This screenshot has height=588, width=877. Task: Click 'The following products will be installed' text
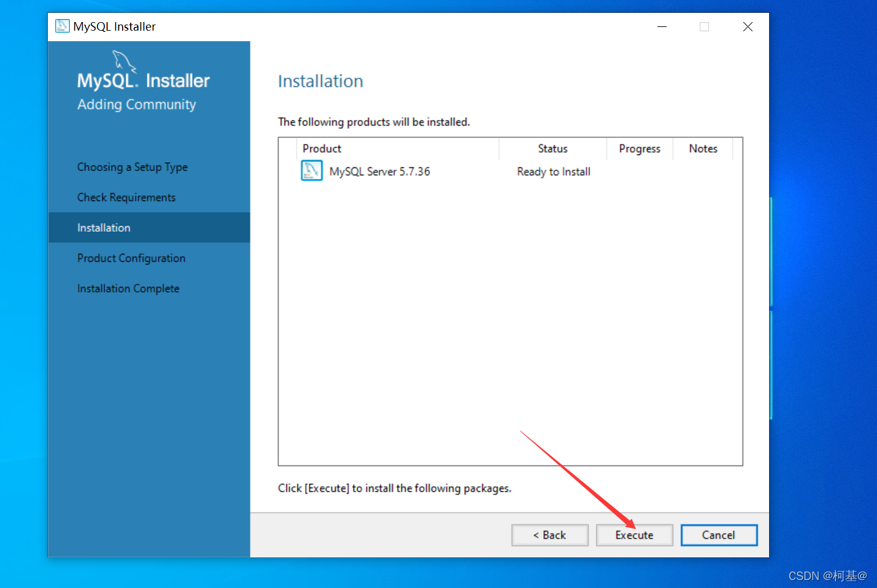click(x=373, y=122)
